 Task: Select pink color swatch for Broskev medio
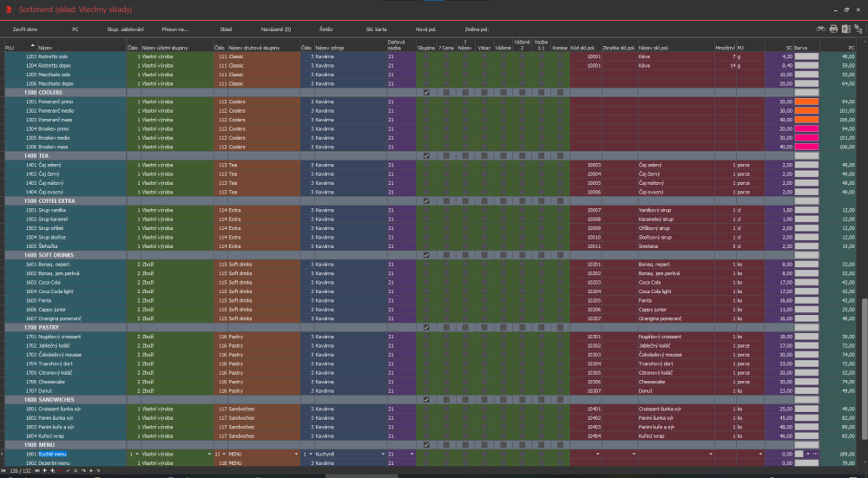[806, 138]
